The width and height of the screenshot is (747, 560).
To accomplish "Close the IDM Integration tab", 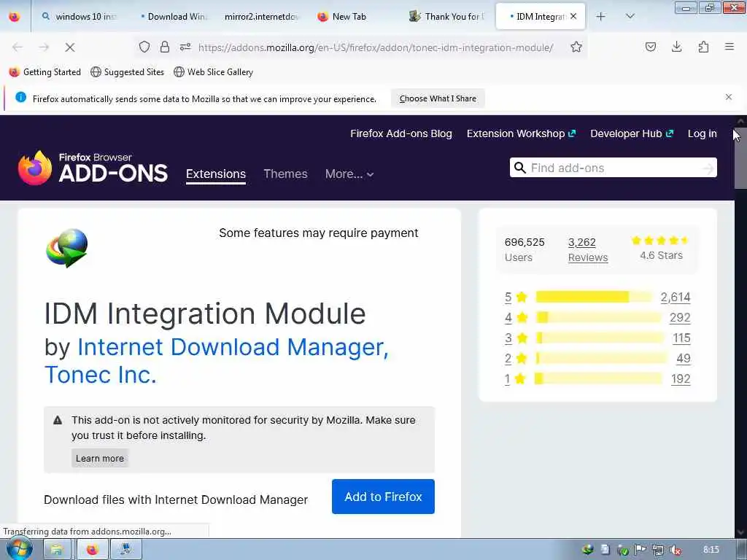I will 573,16.
